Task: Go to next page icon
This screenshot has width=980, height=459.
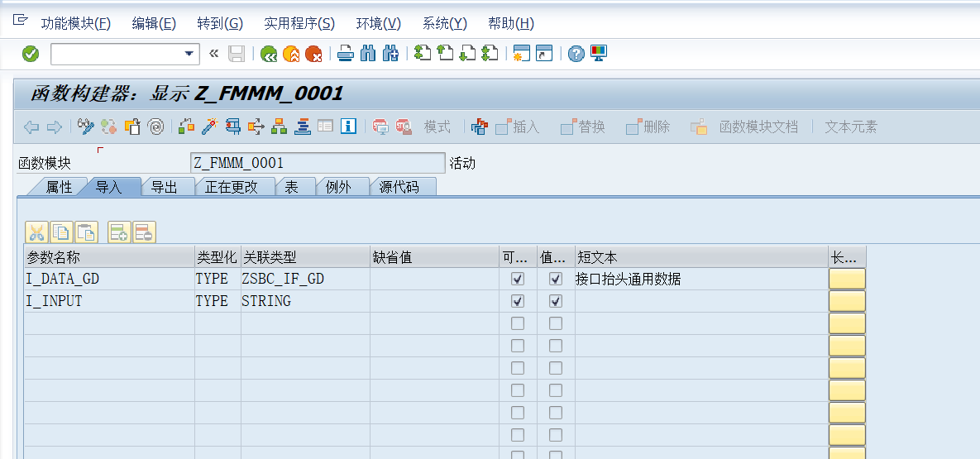Action: [466, 55]
